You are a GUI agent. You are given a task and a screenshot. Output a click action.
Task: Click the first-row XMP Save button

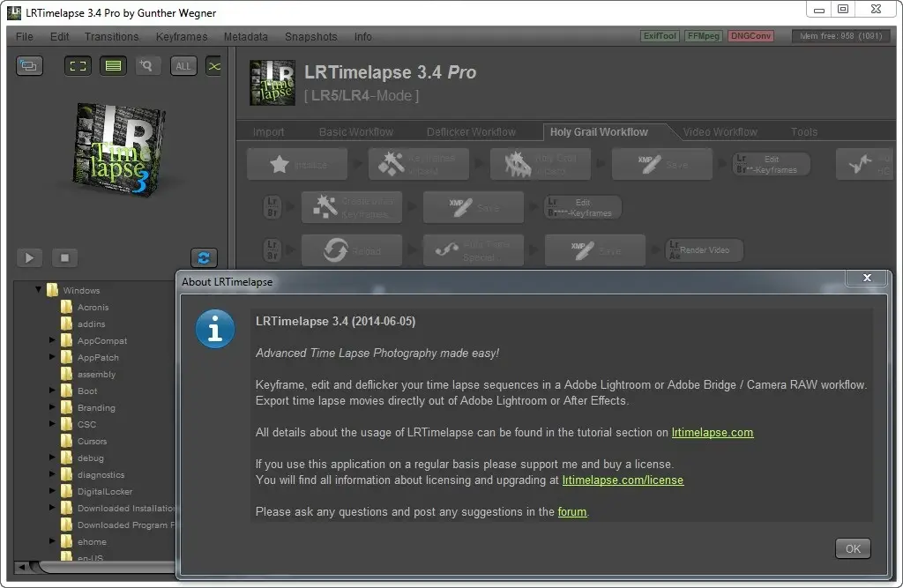point(662,165)
